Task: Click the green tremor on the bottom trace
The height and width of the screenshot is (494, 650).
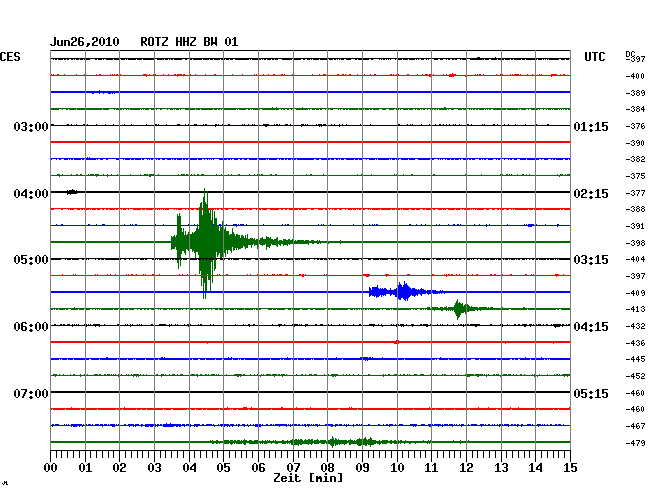Action: coord(321,442)
